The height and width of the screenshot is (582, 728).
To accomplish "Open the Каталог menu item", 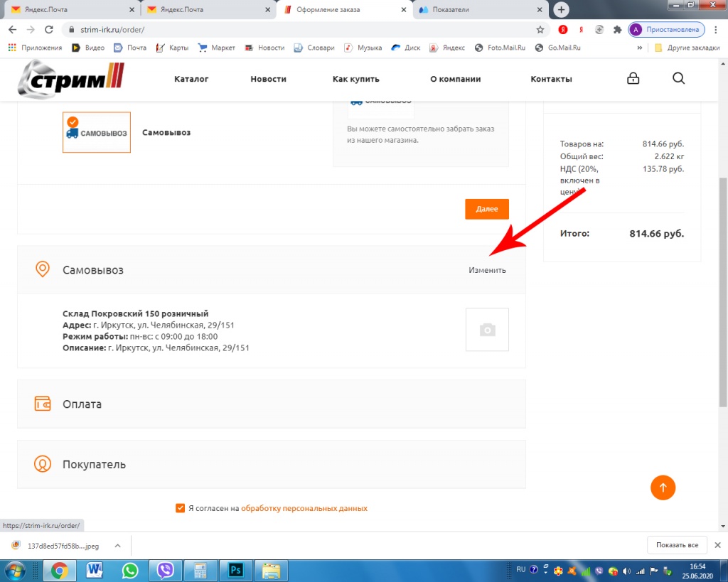I will (x=191, y=79).
